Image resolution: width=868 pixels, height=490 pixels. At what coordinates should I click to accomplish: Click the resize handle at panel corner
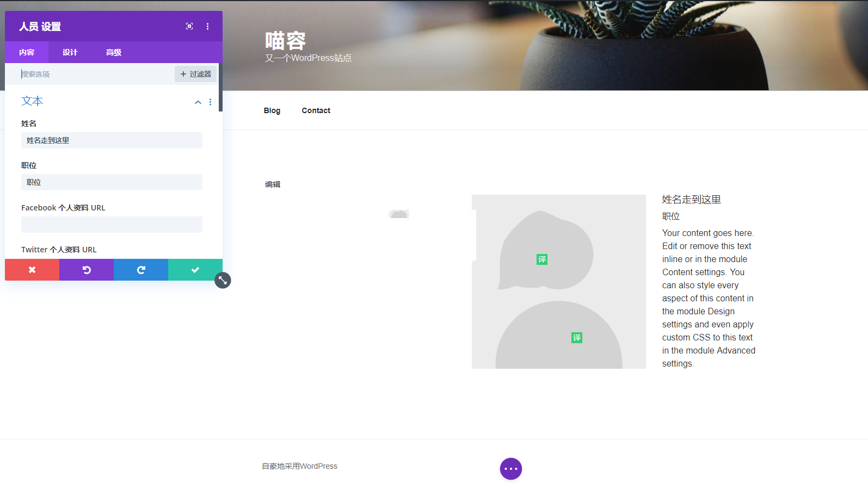point(223,281)
